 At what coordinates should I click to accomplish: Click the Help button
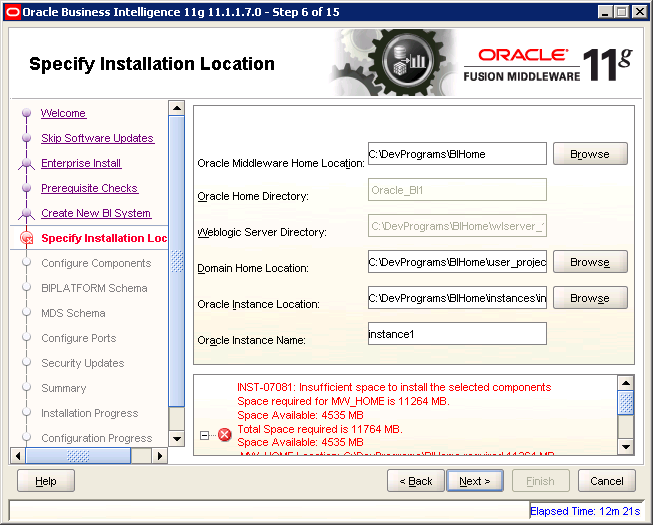(x=46, y=481)
